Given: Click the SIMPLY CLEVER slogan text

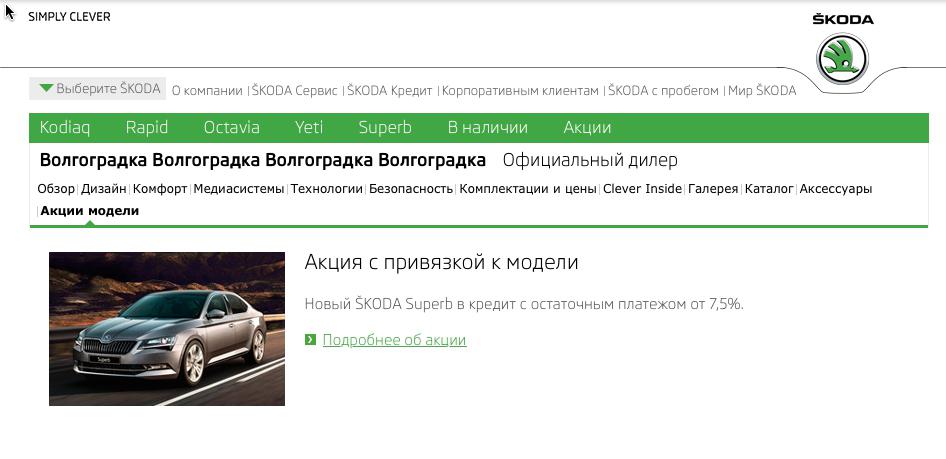Looking at the screenshot, I should [69, 17].
